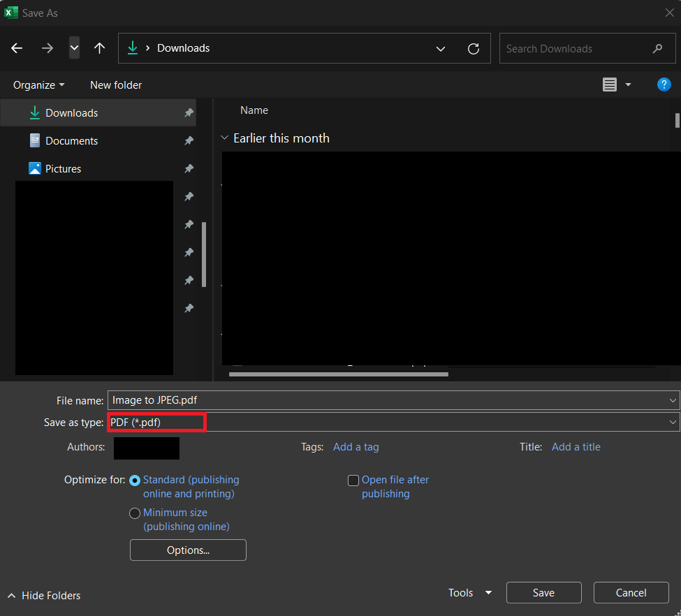Change the view layout icon
The height and width of the screenshot is (616, 681).
[x=609, y=85]
